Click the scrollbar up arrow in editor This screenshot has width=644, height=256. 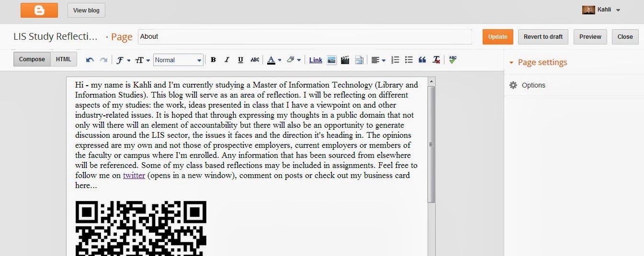click(x=431, y=81)
